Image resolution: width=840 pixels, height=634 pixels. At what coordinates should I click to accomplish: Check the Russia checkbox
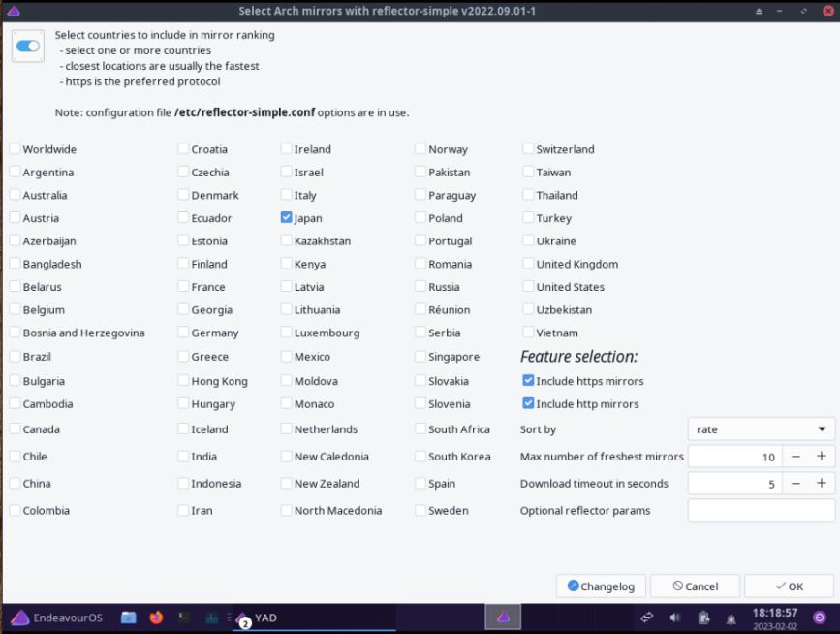tap(420, 286)
